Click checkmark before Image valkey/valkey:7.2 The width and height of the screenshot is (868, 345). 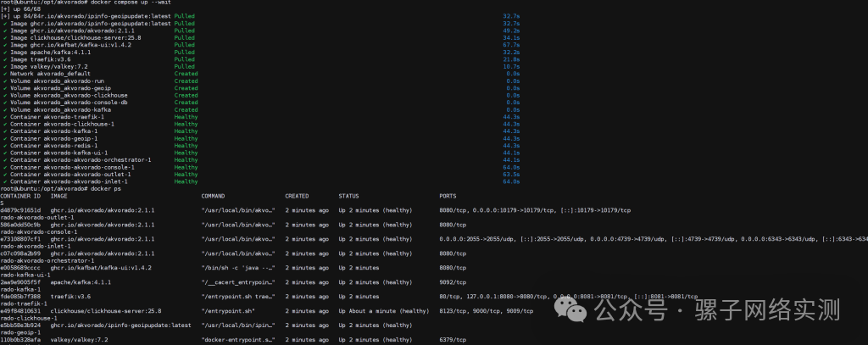[4, 66]
